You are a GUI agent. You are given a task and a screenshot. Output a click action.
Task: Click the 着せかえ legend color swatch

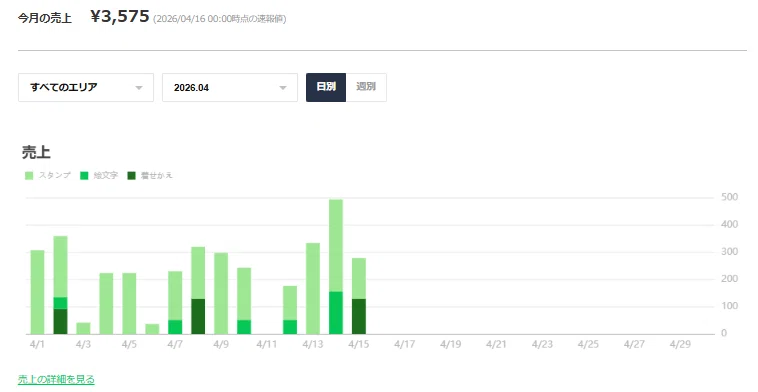pyautogui.click(x=131, y=175)
